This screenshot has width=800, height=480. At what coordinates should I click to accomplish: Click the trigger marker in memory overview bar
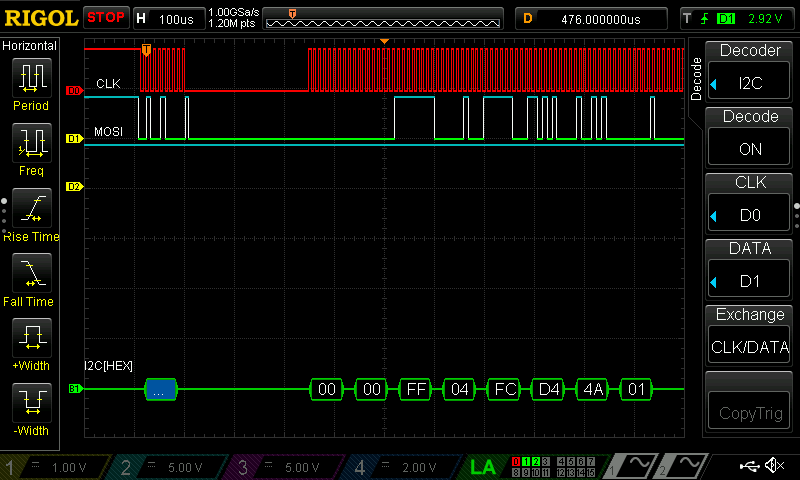pyautogui.click(x=292, y=14)
